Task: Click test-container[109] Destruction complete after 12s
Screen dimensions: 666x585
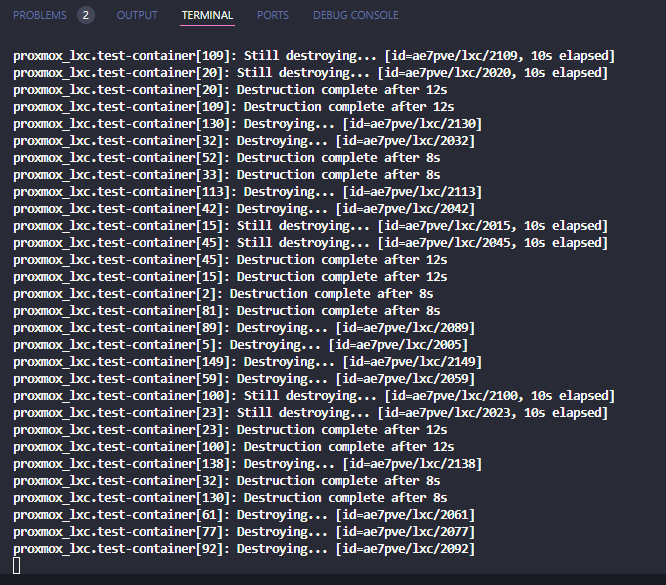Action: tap(234, 107)
